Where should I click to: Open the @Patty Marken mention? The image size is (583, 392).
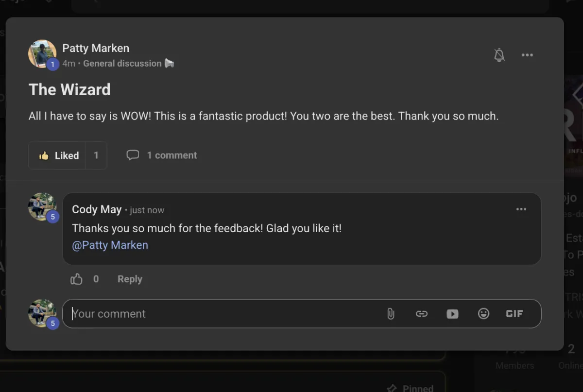click(x=110, y=245)
